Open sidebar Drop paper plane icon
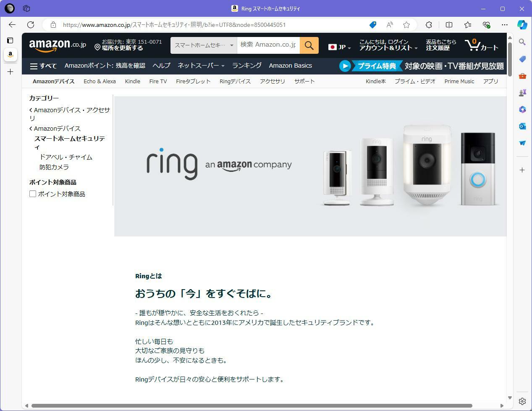 tap(522, 143)
